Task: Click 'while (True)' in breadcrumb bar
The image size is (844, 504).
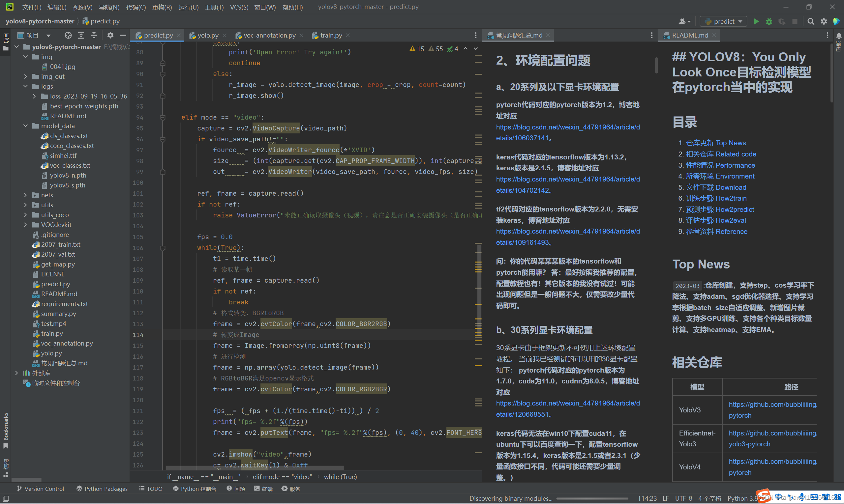Action: tap(340, 477)
